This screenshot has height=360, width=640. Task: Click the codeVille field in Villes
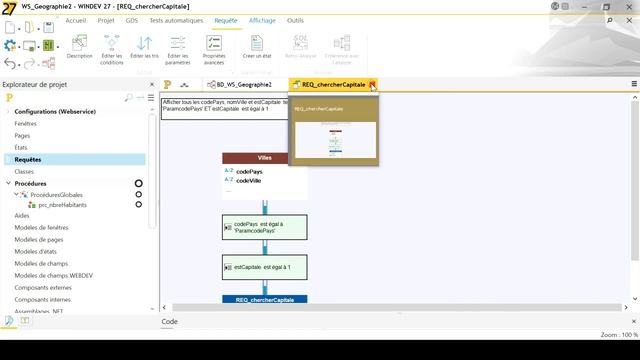[248, 180]
